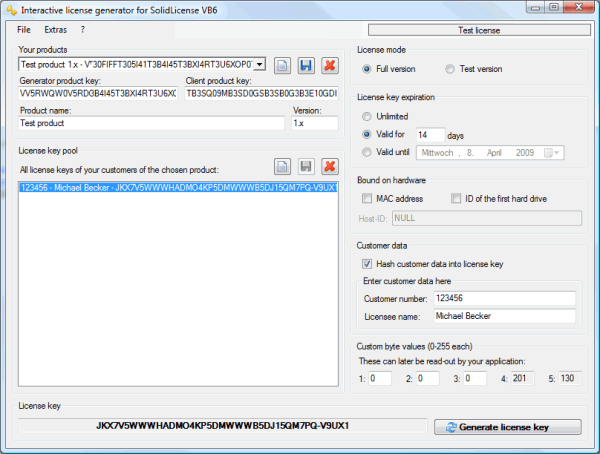The image size is (600, 454).
Task: Save the license key pool with the floppy icon
Action: (x=306, y=167)
